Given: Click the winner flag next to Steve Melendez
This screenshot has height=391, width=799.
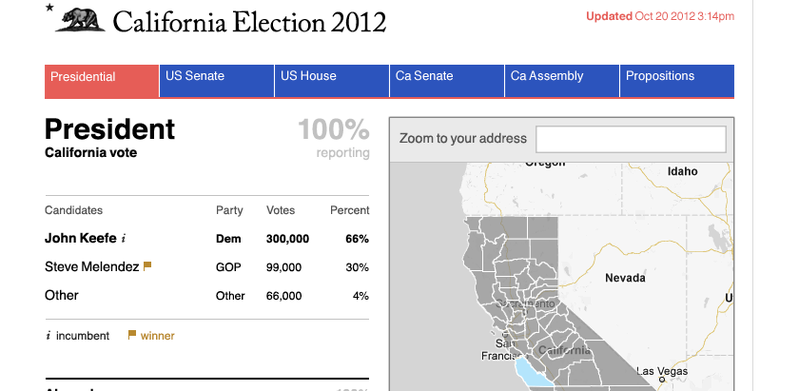Looking at the screenshot, I should [147, 266].
